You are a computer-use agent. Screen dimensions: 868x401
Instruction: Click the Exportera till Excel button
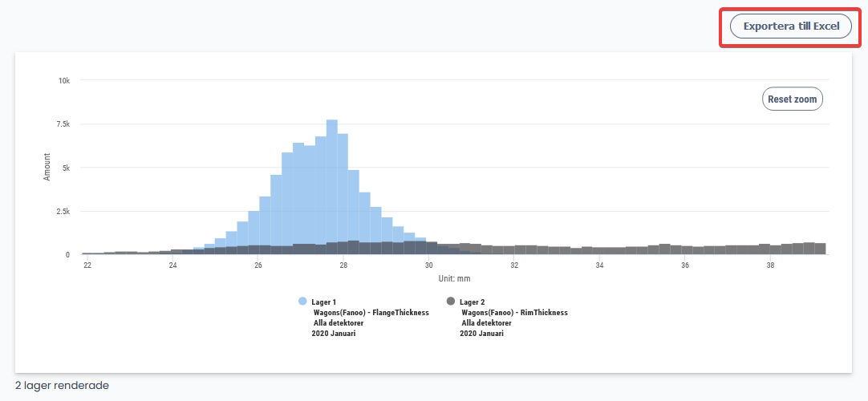click(790, 26)
